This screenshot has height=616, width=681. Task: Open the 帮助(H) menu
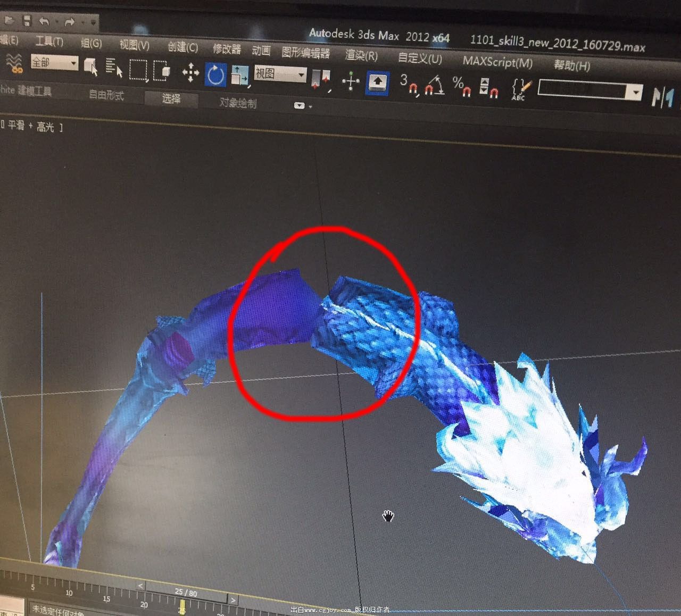(572, 65)
